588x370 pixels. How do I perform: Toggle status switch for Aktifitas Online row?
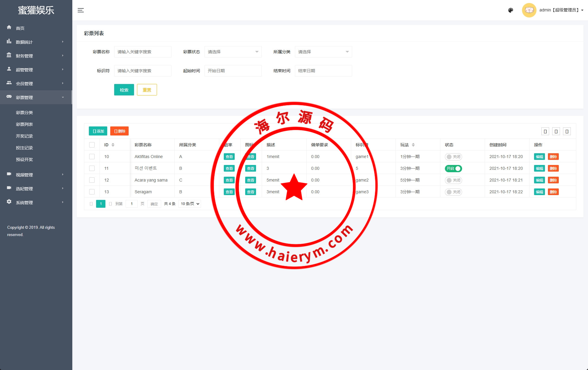click(453, 157)
